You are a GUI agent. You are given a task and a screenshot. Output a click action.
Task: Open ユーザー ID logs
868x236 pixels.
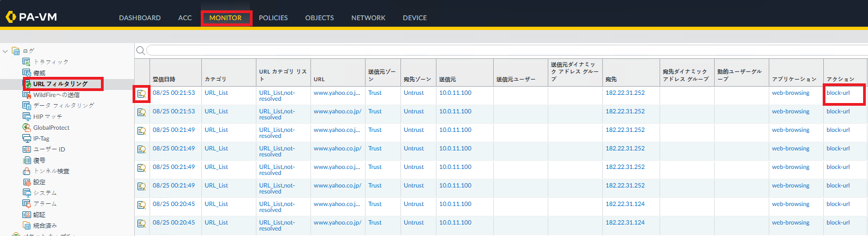49,149
